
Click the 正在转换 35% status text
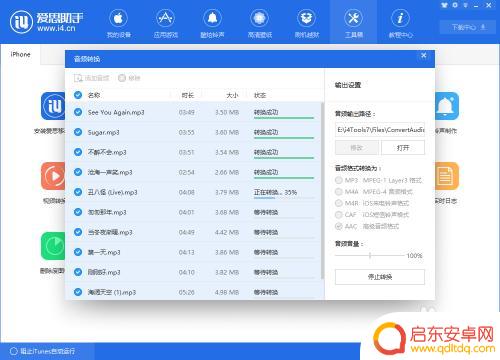[275, 192]
